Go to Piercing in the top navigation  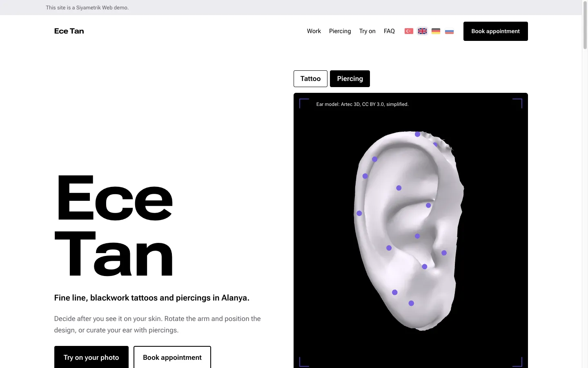click(340, 31)
